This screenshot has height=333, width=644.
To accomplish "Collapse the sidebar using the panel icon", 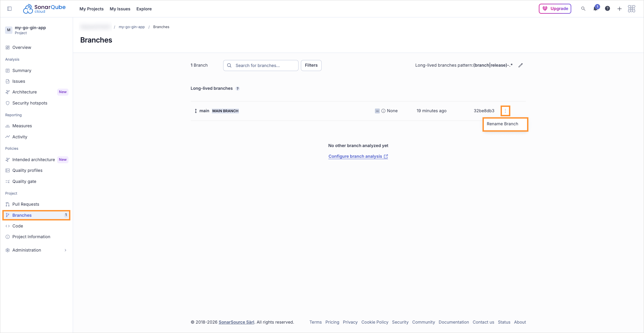I will tap(9, 9).
